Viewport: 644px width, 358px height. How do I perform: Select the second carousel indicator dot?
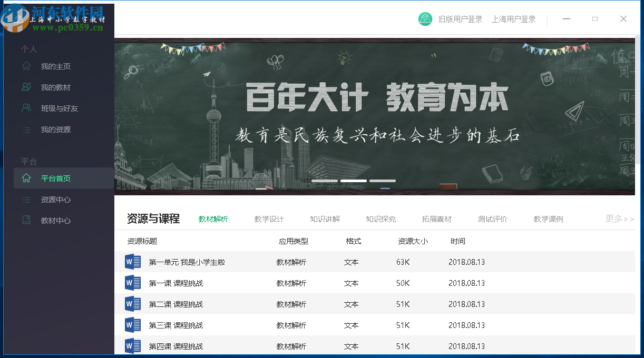[353, 180]
